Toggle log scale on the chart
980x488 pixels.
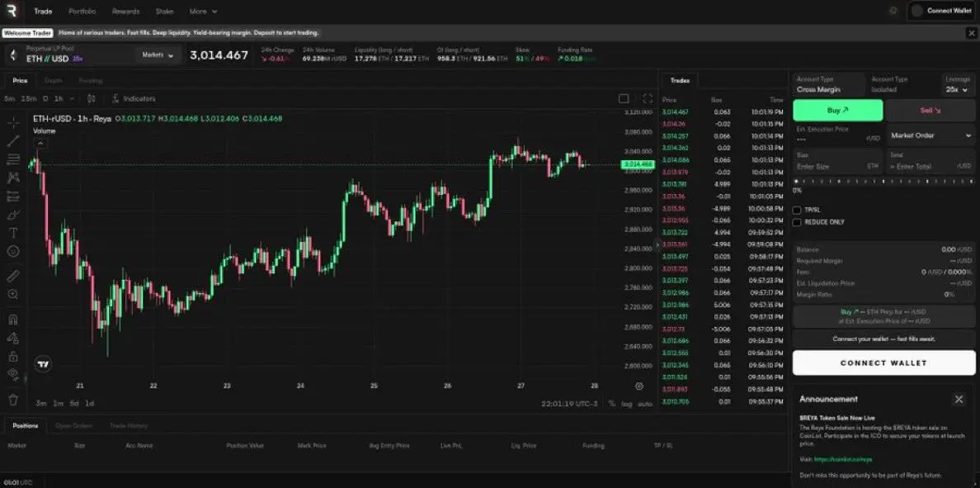tap(626, 404)
